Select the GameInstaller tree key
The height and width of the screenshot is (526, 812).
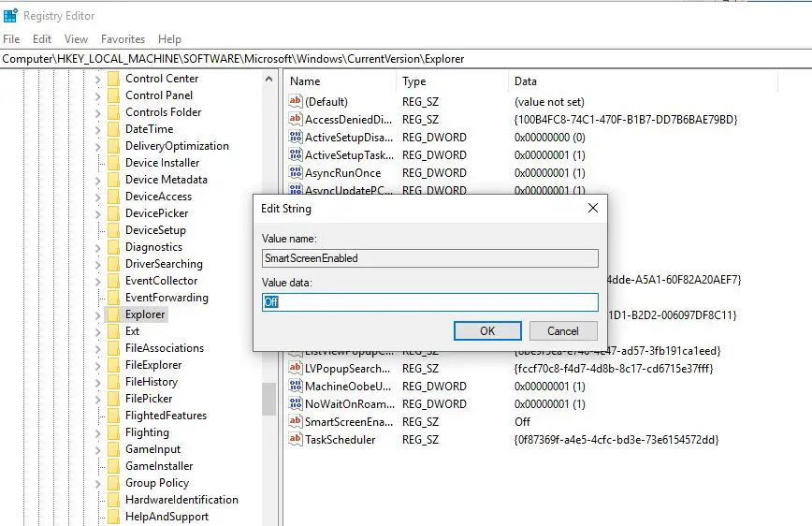[x=159, y=466]
